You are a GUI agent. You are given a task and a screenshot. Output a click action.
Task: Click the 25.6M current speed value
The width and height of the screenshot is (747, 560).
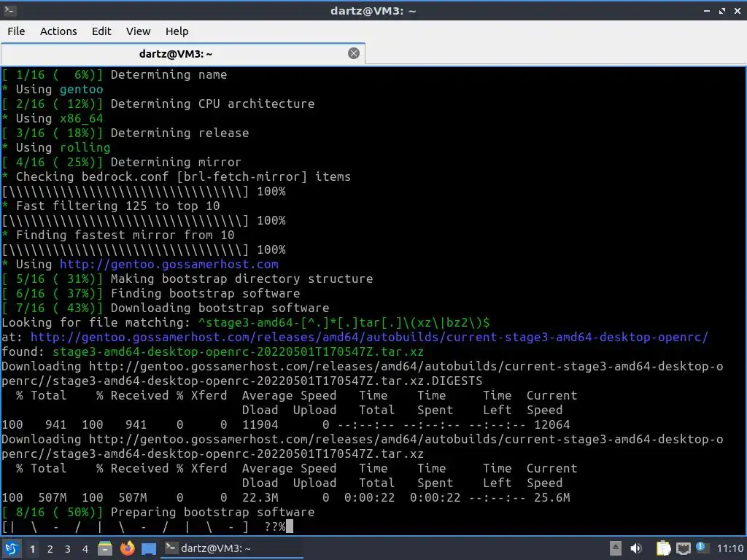551,497
